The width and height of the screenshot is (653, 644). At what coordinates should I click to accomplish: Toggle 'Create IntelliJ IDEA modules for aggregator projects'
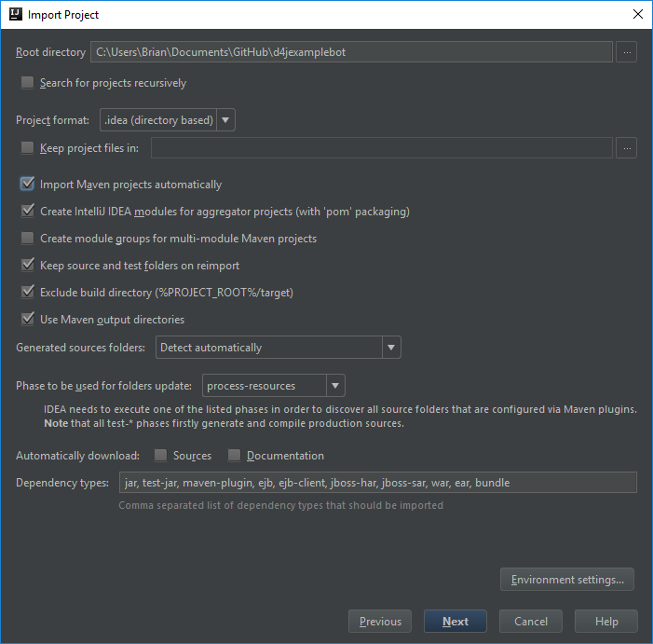coord(28,211)
